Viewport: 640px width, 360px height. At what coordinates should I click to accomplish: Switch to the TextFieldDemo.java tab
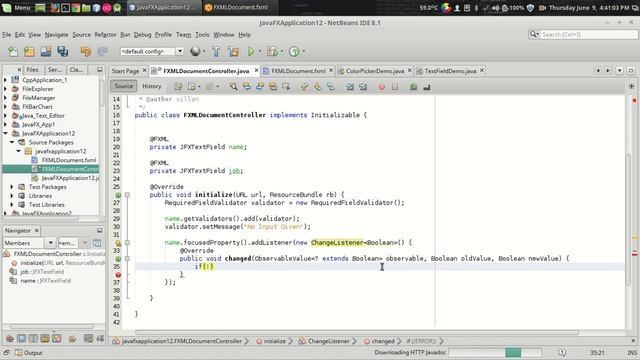(x=450, y=71)
